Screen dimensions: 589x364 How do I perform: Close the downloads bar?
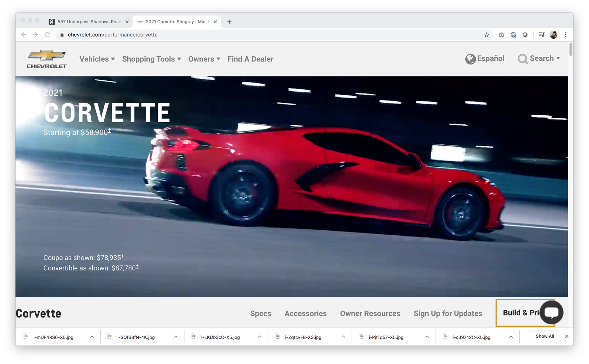tap(567, 336)
